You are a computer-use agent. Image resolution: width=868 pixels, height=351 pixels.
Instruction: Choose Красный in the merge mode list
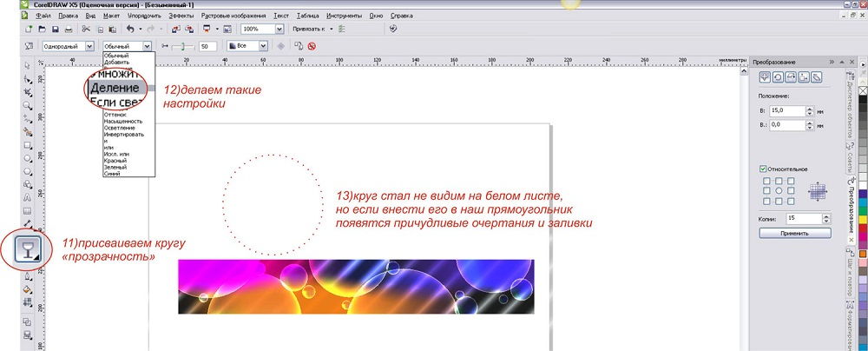click(115, 160)
